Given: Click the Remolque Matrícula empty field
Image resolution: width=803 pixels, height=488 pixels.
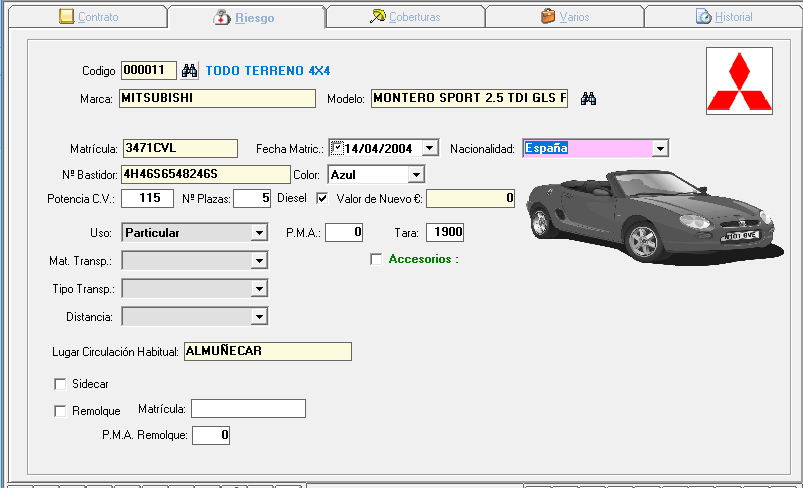Looking at the screenshot, I should [248, 409].
